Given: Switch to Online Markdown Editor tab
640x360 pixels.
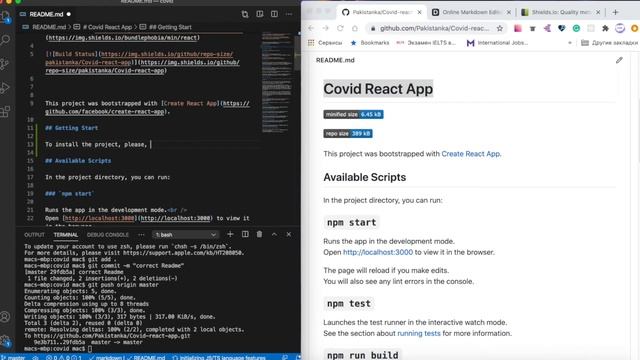Looking at the screenshot, I should 471,12.
